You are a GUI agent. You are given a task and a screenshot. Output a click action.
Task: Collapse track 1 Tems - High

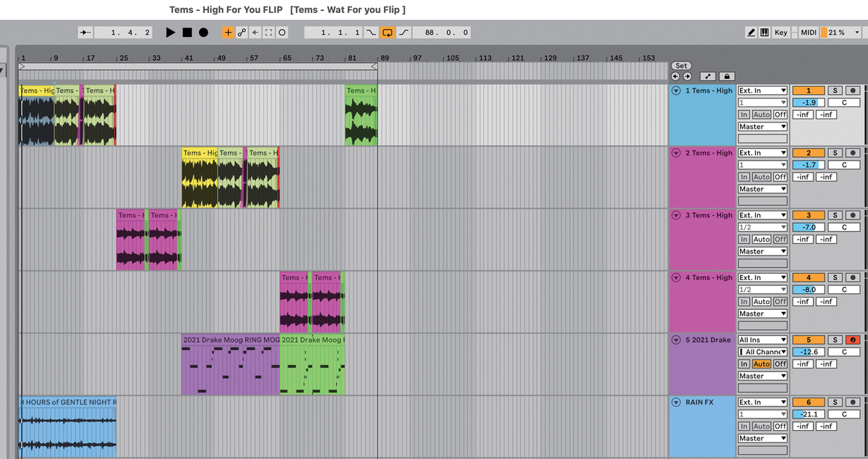676,90
